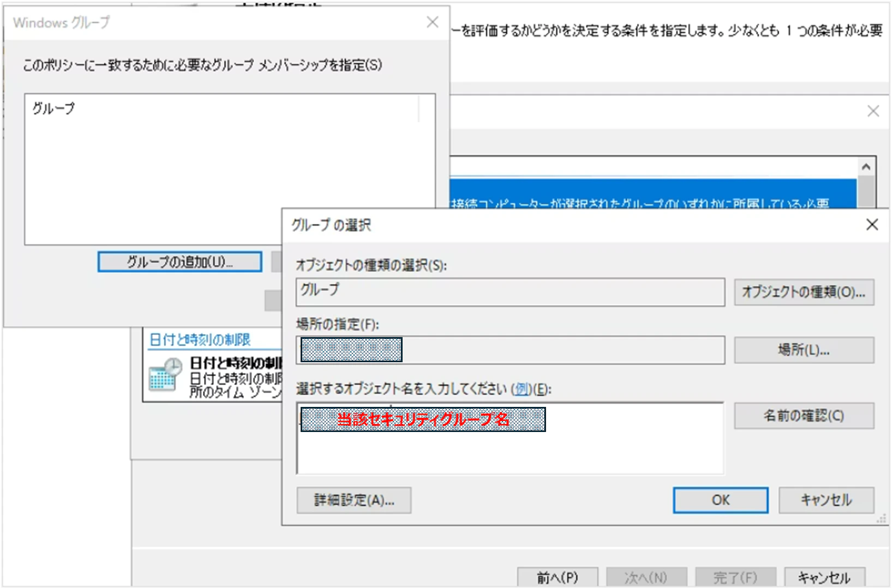Click the 場所の指定 location field
This screenshot has width=893, height=588.
[x=510, y=350]
